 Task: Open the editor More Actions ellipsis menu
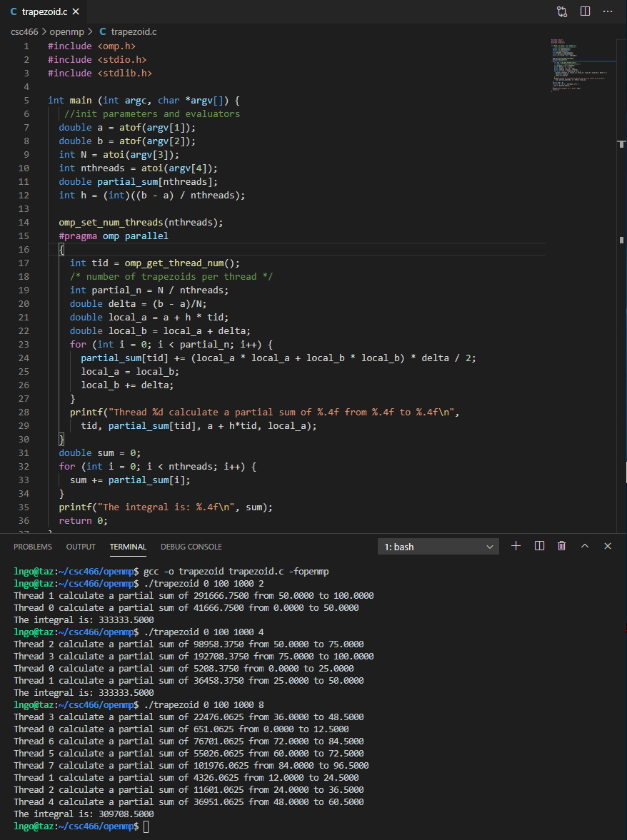[x=608, y=11]
